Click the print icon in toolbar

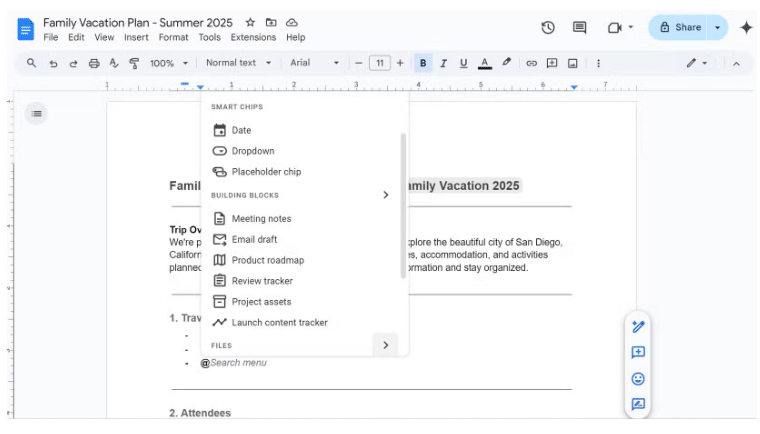coord(94,63)
